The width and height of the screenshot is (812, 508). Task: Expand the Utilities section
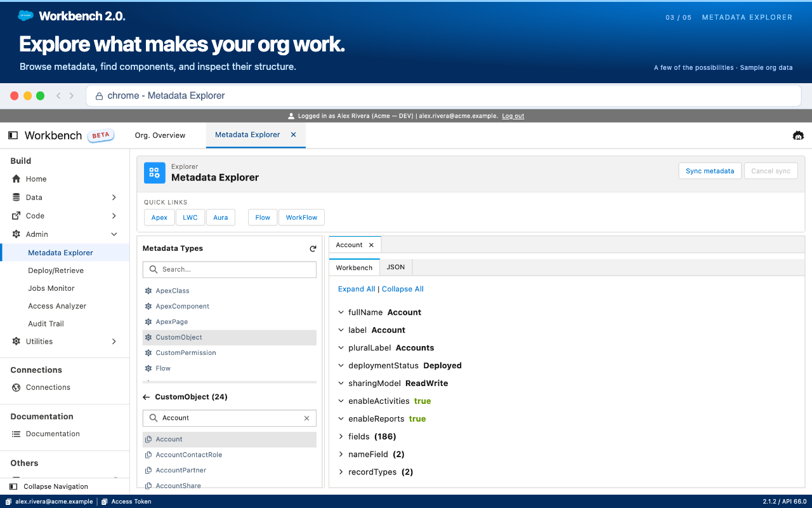[x=65, y=342]
